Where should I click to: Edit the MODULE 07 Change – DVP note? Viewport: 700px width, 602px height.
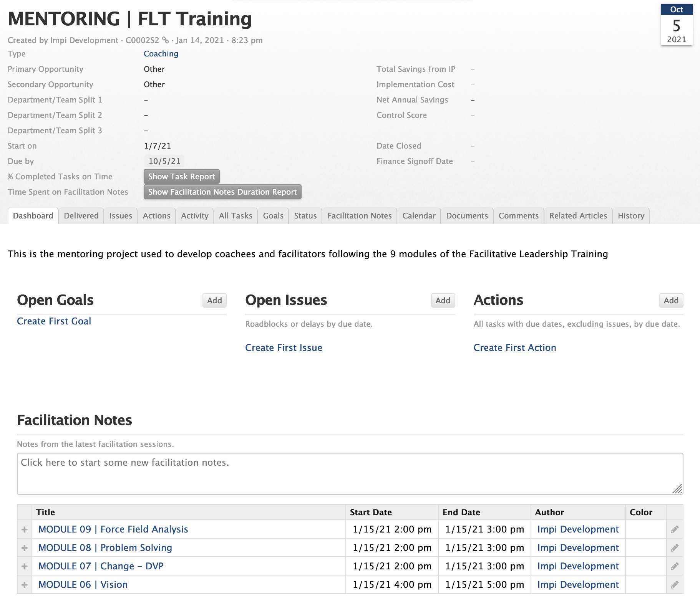click(674, 566)
